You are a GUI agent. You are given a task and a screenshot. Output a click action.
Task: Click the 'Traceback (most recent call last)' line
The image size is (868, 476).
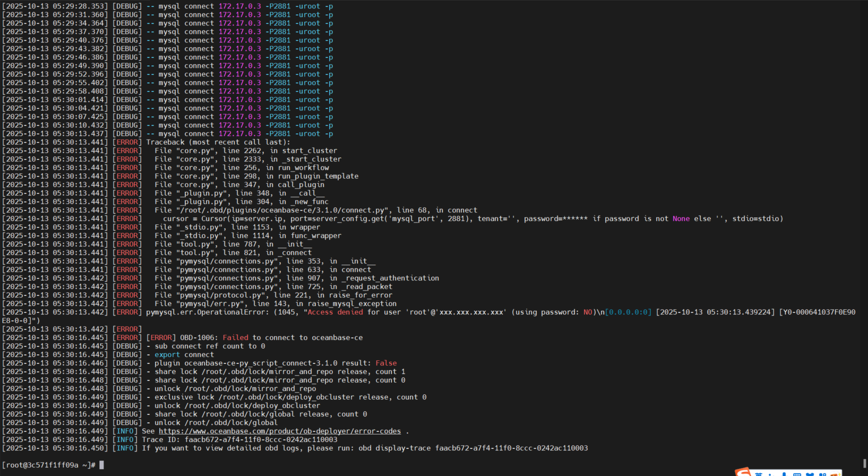[x=218, y=142]
